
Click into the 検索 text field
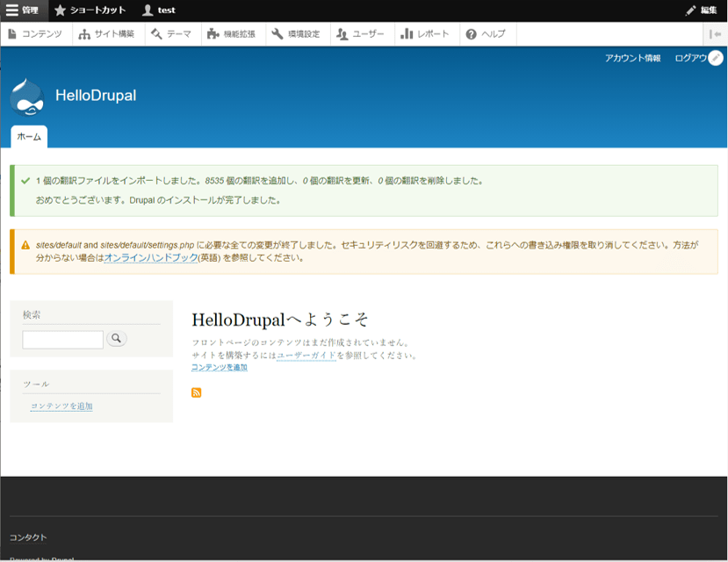tap(62, 339)
